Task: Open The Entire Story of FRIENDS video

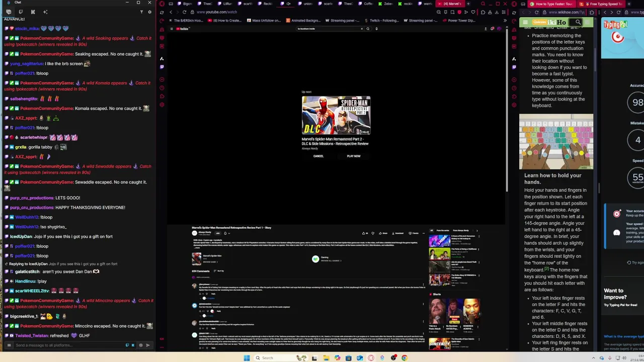Action: [x=439, y=280]
